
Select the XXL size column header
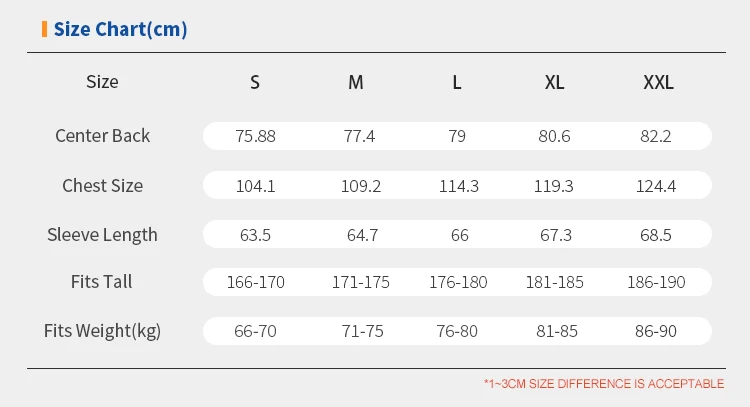point(658,83)
